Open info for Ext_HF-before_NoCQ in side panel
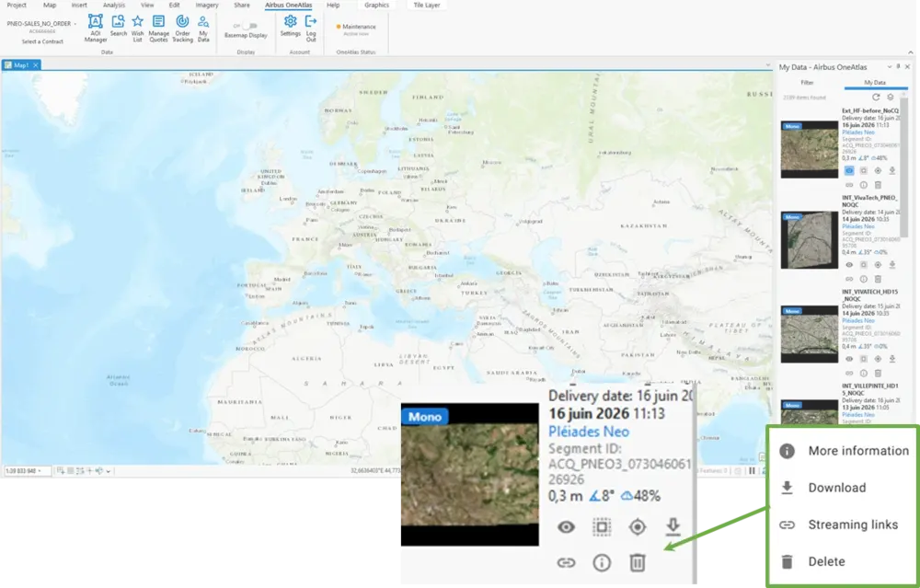Viewport: 920px width, 588px height. (864, 185)
